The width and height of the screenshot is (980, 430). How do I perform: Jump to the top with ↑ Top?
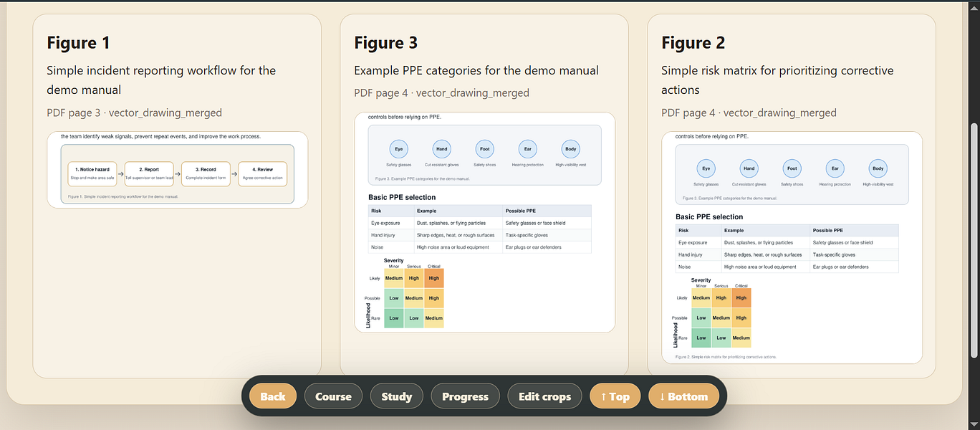click(615, 396)
